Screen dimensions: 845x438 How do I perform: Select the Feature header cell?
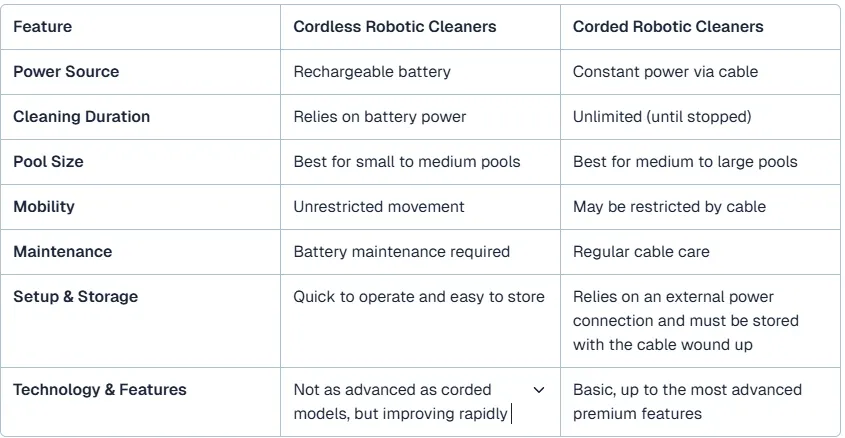pos(140,27)
